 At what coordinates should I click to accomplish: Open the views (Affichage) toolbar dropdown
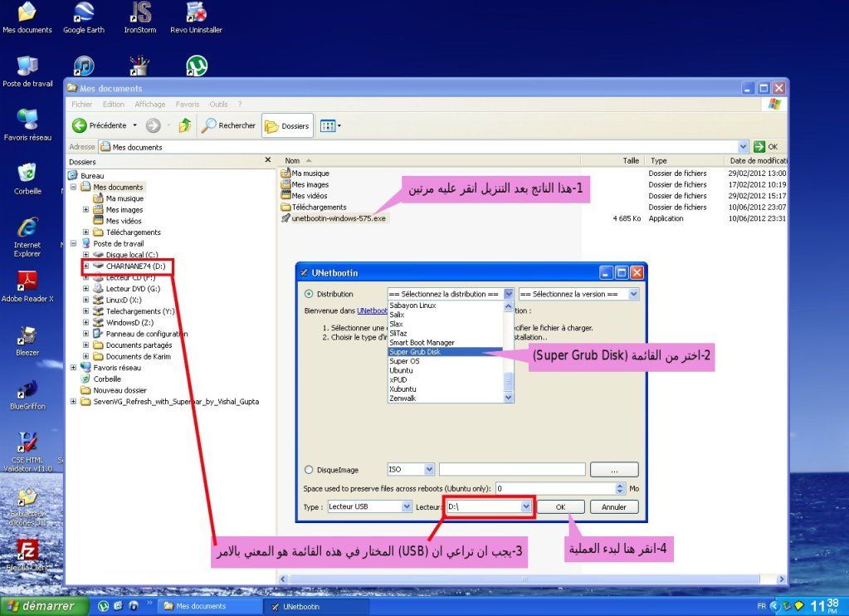pyautogui.click(x=330, y=125)
